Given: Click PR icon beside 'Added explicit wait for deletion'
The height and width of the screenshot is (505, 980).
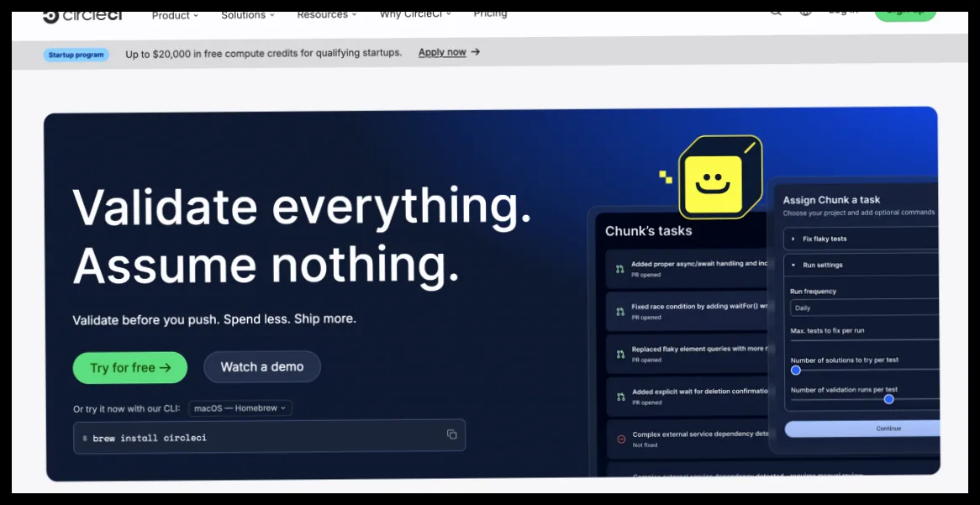Looking at the screenshot, I should pos(620,397).
